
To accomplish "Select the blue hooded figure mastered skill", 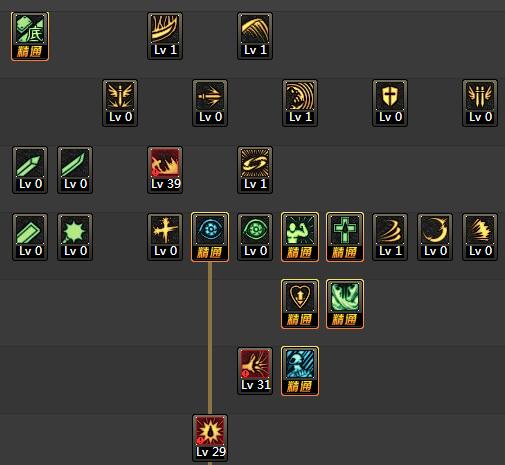I will pyautogui.click(x=300, y=371).
